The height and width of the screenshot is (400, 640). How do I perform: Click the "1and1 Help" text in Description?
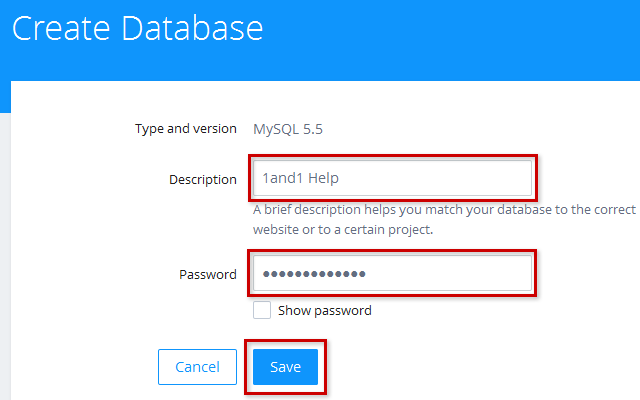301,179
